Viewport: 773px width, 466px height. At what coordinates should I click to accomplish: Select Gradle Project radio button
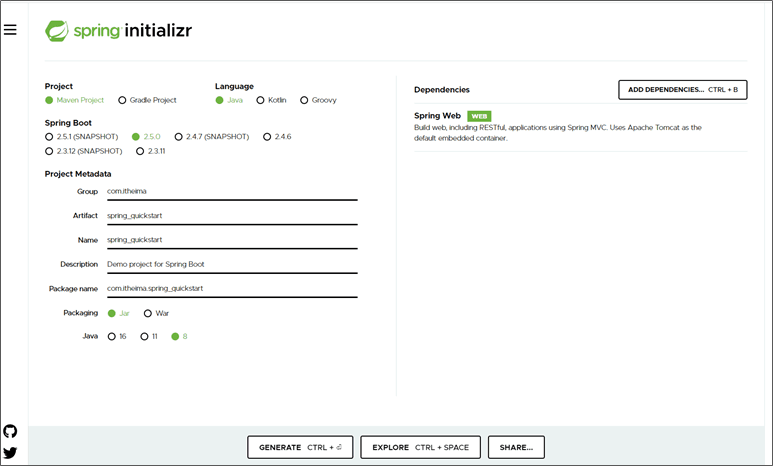coord(122,100)
